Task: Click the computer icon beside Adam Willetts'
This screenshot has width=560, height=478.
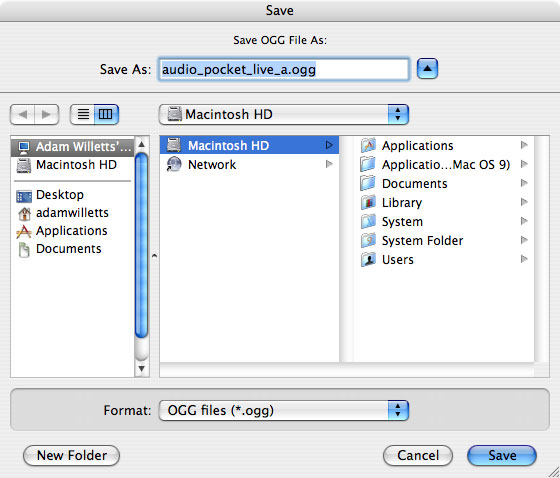Action: [24, 147]
